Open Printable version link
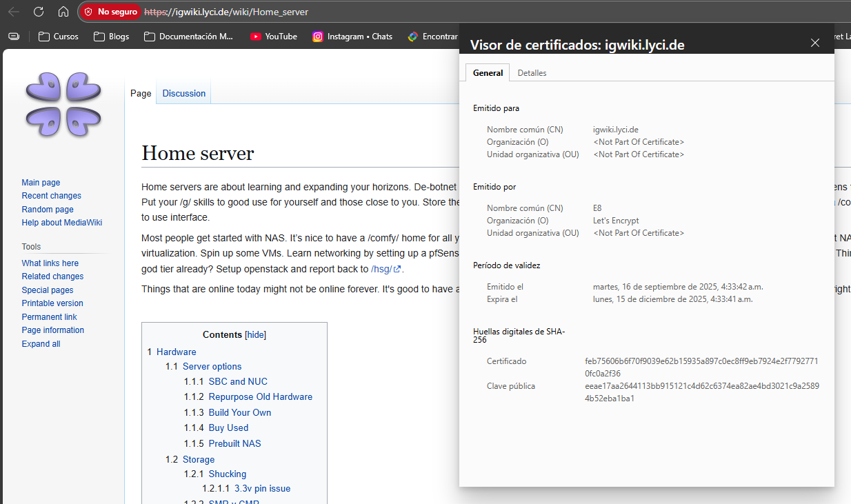 tap(52, 303)
